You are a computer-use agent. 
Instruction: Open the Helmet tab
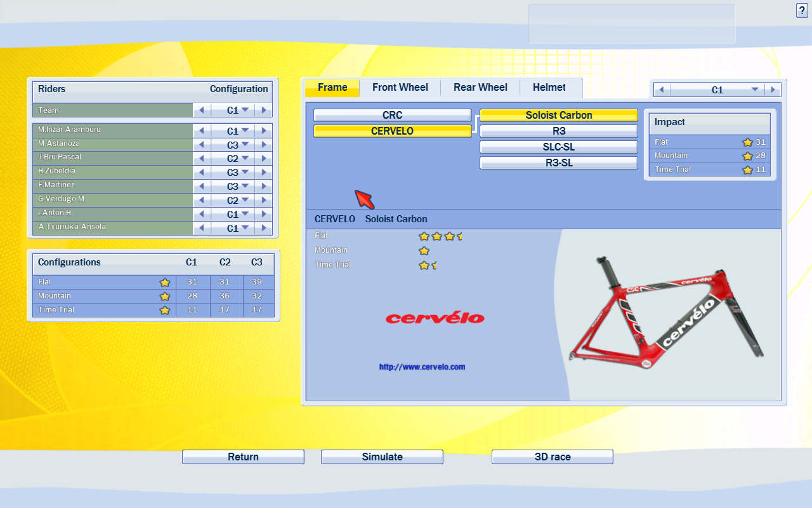[549, 88]
